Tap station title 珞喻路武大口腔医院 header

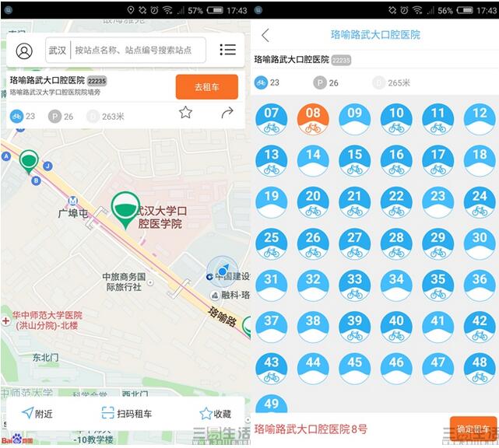[375, 35]
